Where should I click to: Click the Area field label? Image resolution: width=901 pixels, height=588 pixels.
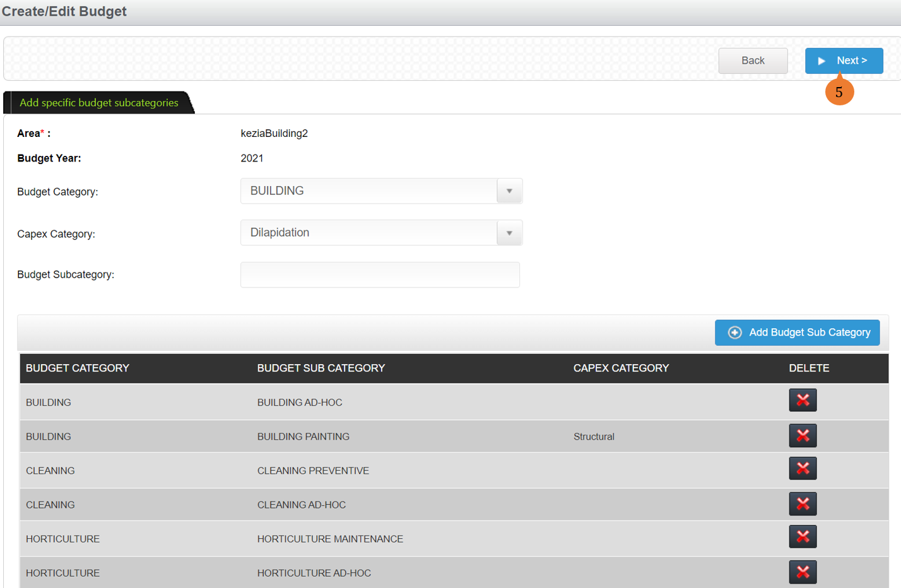34,134
